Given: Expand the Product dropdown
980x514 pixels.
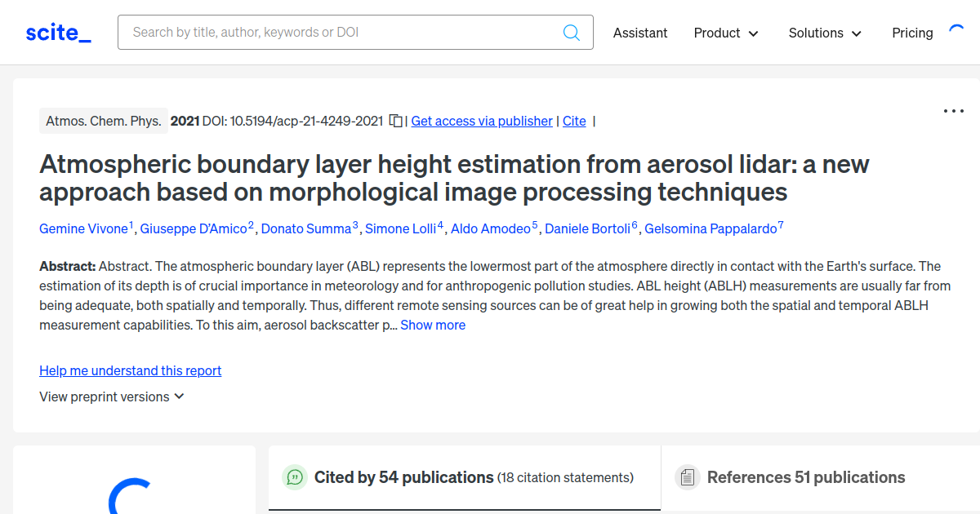Looking at the screenshot, I should click(x=725, y=33).
